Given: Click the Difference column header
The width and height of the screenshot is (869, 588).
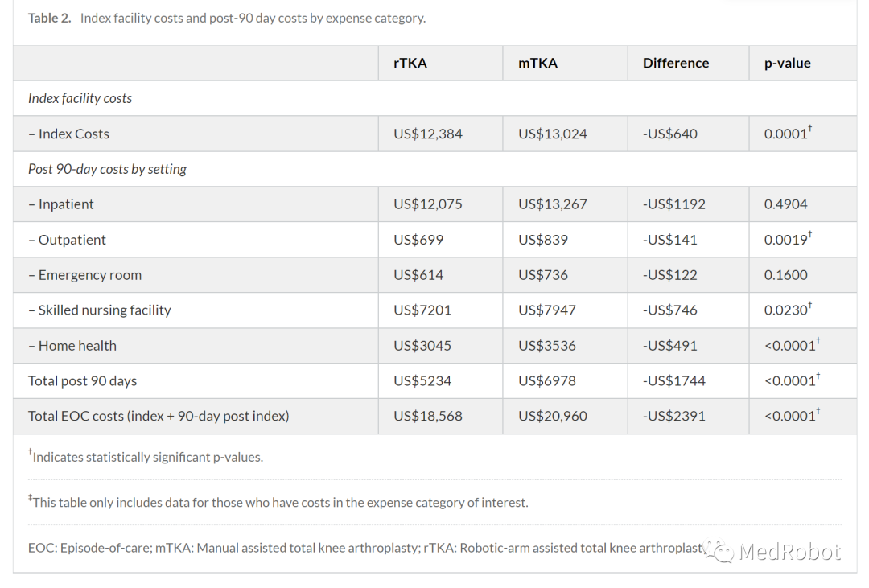Looking at the screenshot, I should pyautogui.click(x=676, y=63).
